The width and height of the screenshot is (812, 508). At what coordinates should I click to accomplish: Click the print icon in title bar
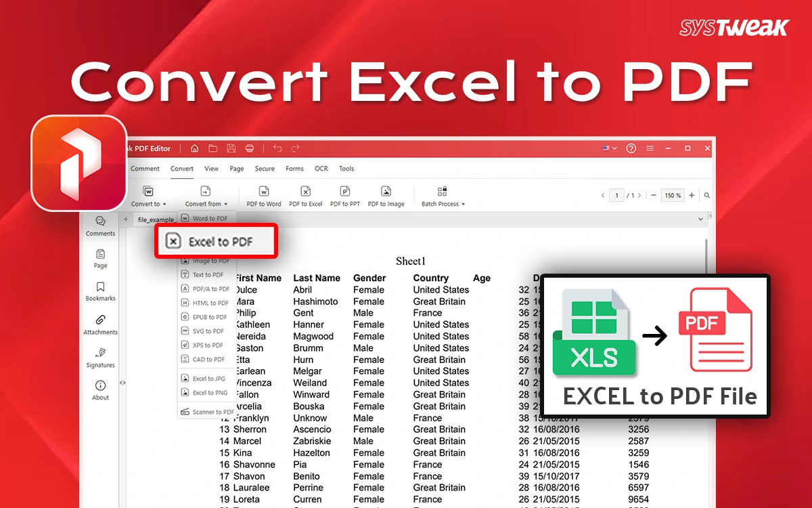coord(249,148)
